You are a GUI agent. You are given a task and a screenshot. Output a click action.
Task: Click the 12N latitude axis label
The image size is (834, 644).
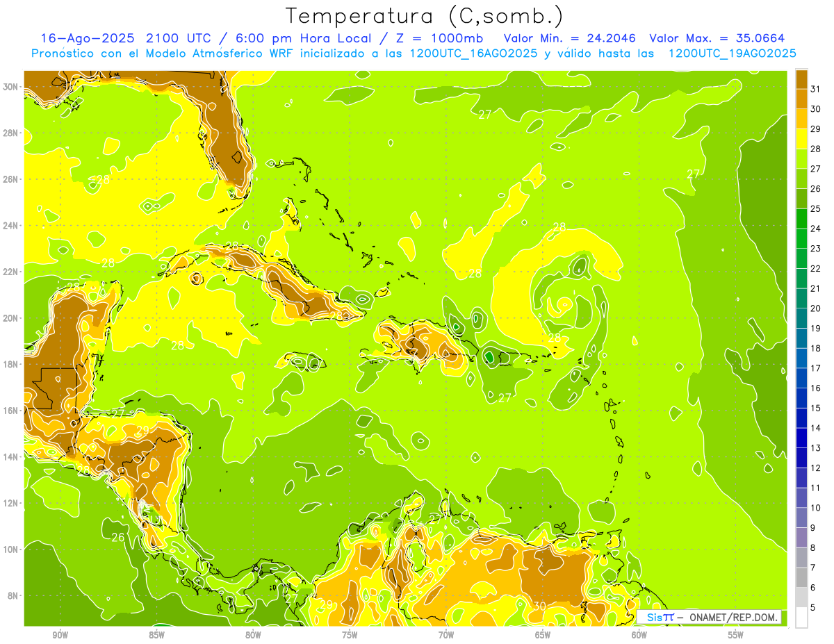click(10, 503)
